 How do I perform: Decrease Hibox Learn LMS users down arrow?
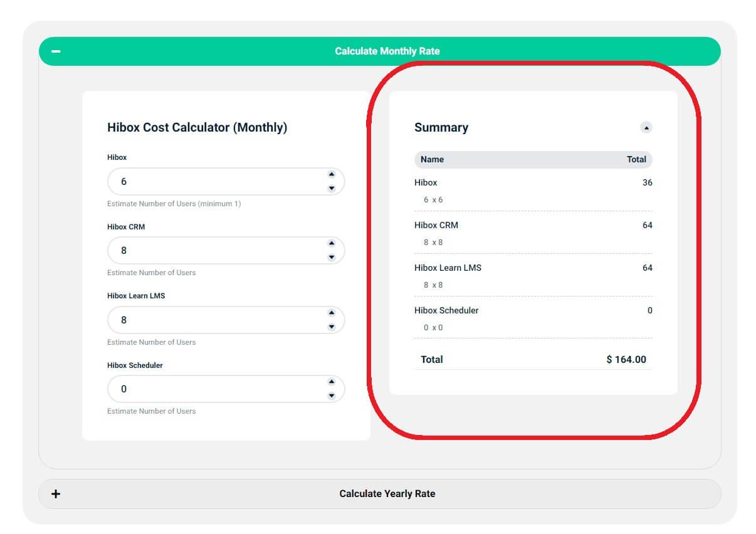[332, 327]
